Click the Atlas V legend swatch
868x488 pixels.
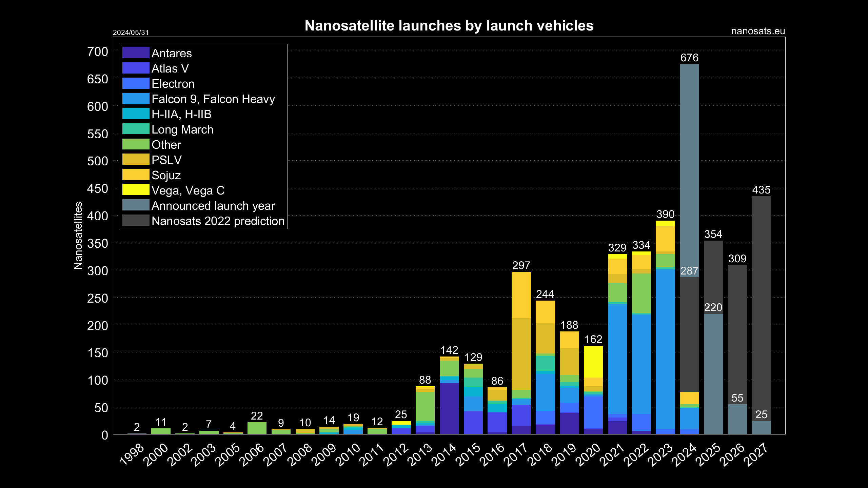coord(136,68)
